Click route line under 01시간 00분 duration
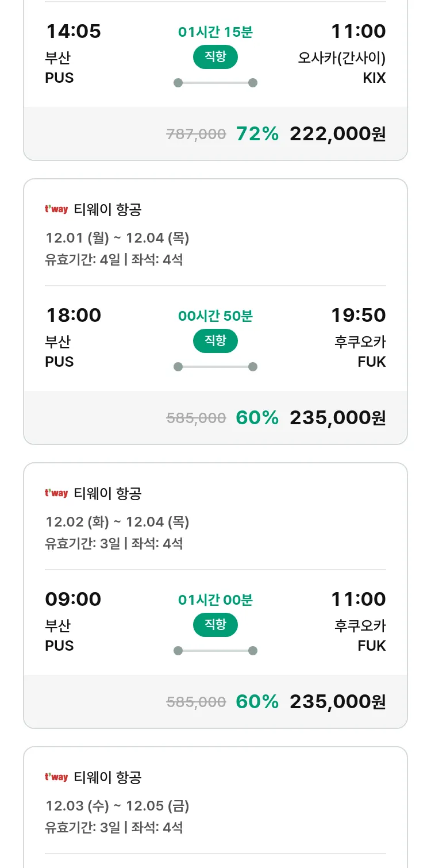 [x=215, y=651]
